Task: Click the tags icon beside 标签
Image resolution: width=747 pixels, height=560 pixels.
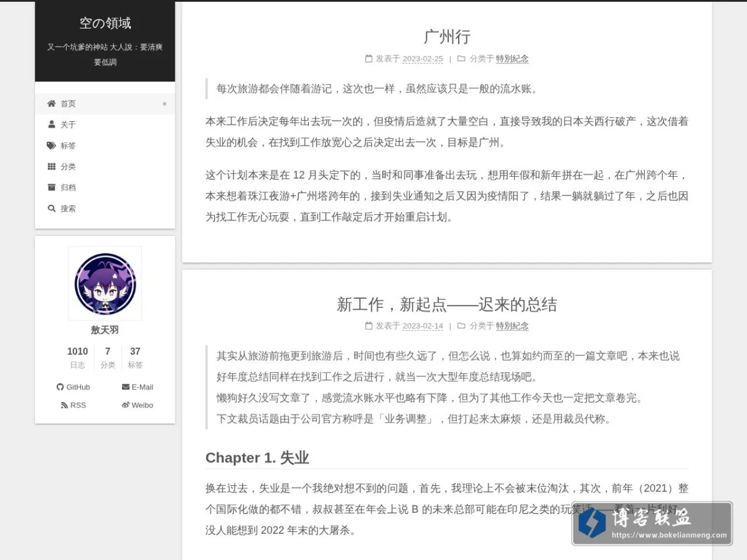Action: [x=52, y=146]
